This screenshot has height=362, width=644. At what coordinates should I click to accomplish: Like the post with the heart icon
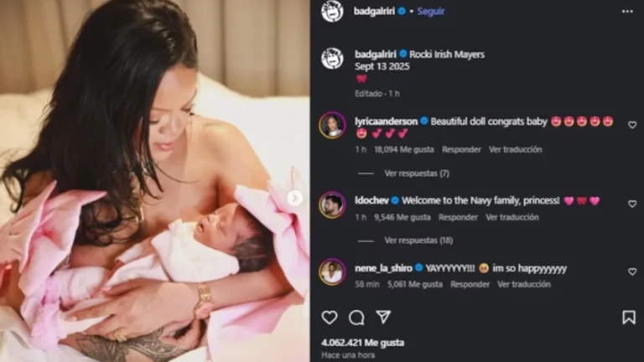(330, 318)
